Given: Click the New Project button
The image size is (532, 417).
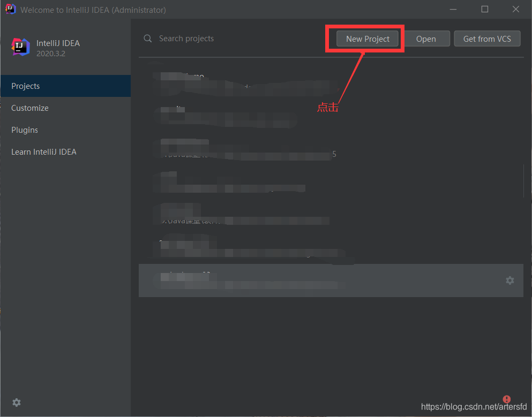Looking at the screenshot, I should [x=368, y=39].
